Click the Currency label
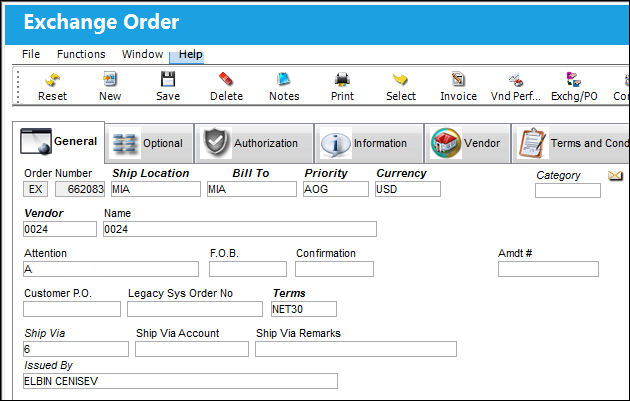This screenshot has width=630, height=401. pyautogui.click(x=401, y=173)
